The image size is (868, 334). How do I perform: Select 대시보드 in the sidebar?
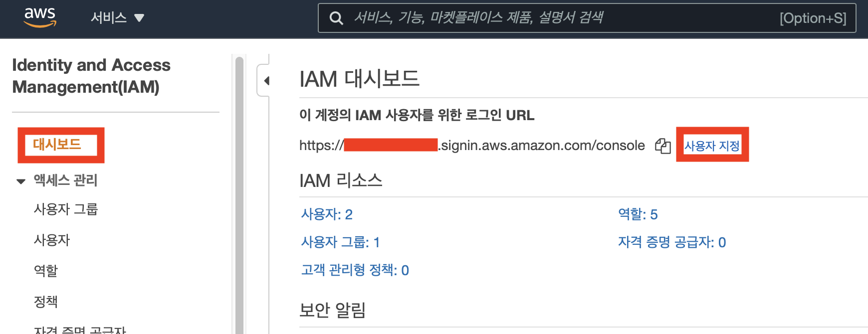pyautogui.click(x=57, y=145)
